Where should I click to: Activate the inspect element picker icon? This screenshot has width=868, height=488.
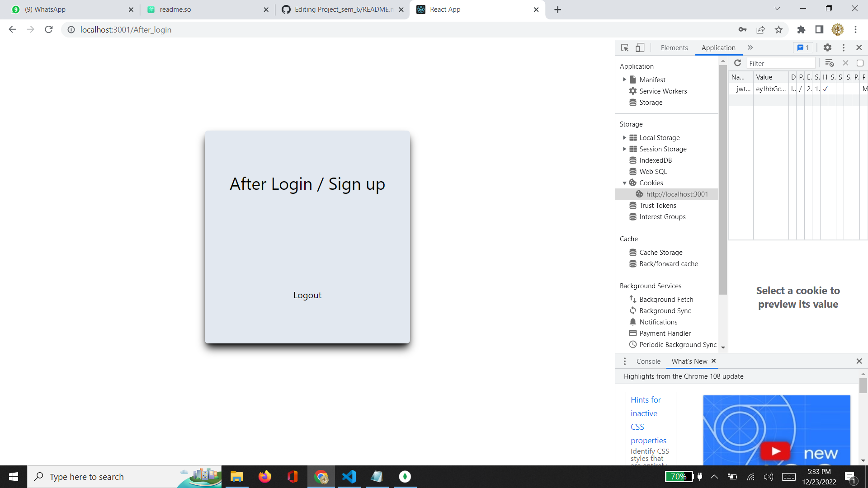coord(625,47)
